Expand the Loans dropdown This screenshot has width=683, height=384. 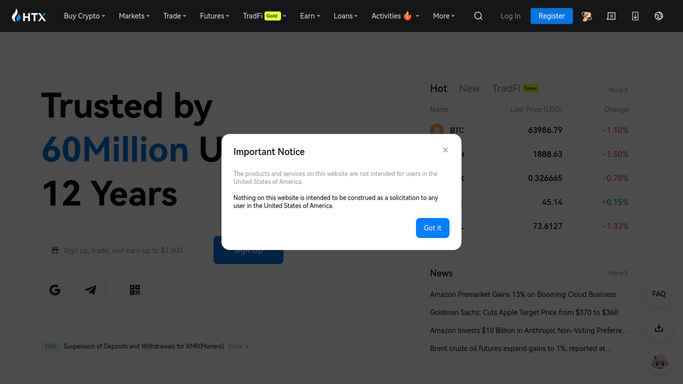[345, 16]
